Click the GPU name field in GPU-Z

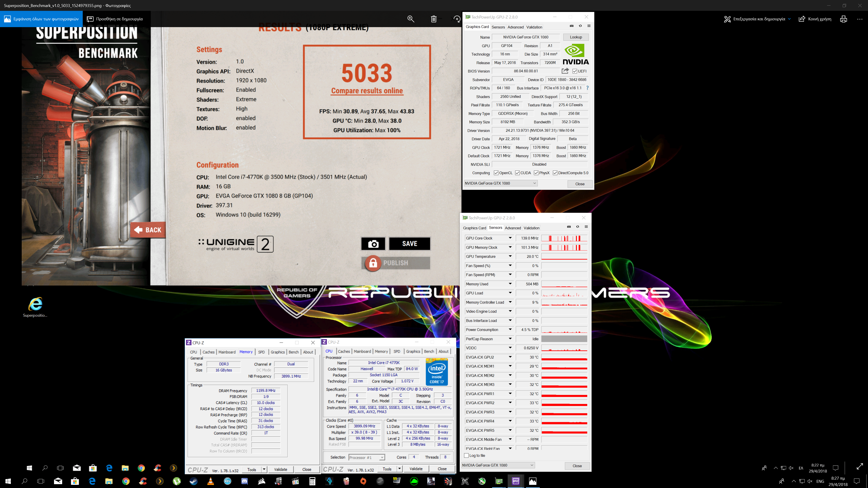(x=526, y=37)
